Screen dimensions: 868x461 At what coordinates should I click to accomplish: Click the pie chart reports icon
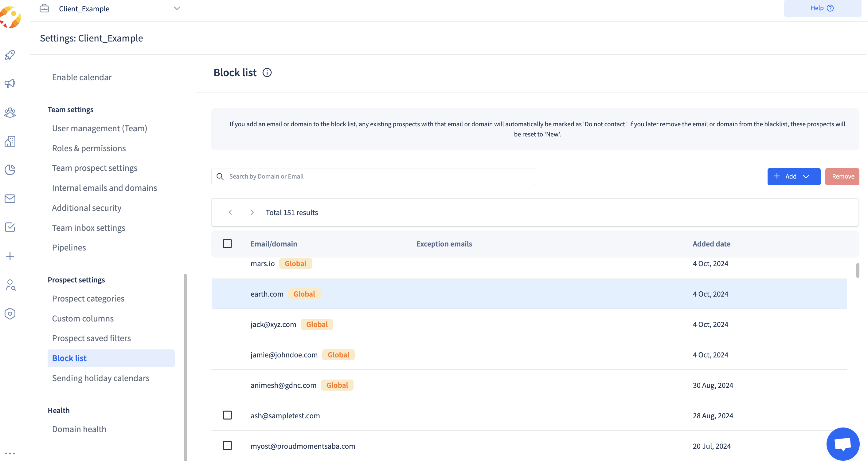point(10,170)
